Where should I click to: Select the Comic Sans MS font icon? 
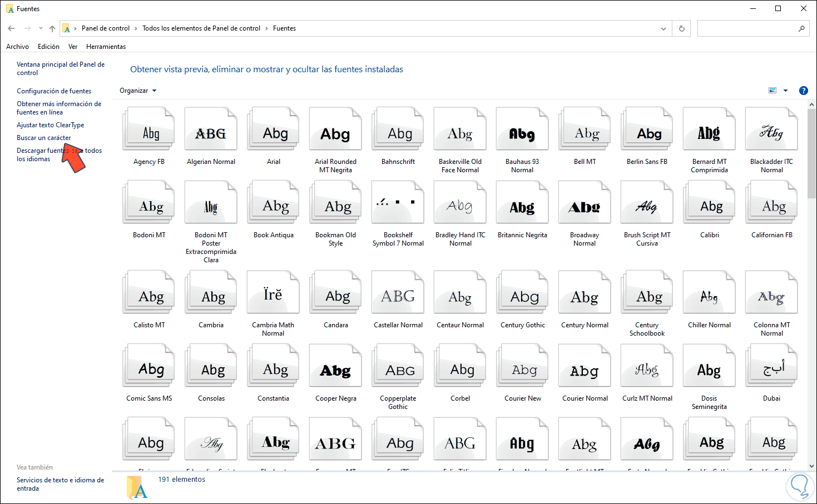point(148,366)
